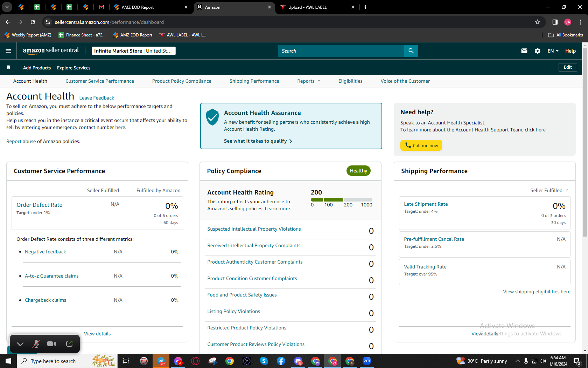Show hidden system tray icons
This screenshot has width=588, height=368.
click(517, 361)
